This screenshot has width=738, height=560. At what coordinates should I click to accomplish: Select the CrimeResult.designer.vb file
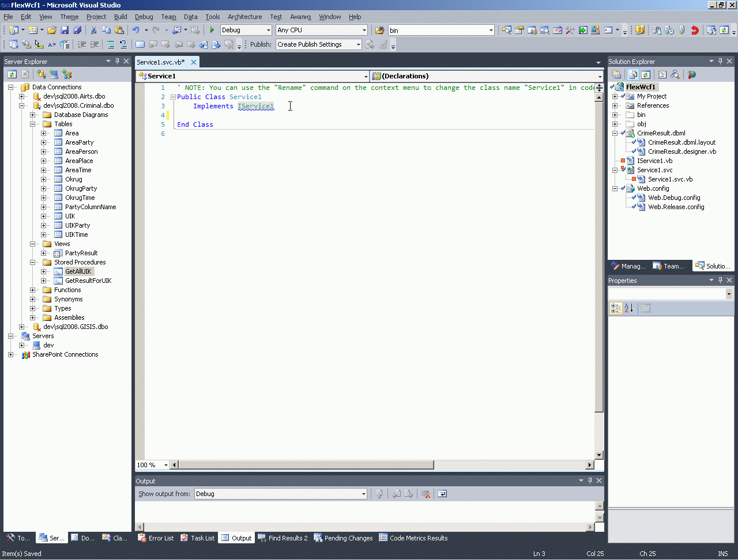click(x=682, y=152)
